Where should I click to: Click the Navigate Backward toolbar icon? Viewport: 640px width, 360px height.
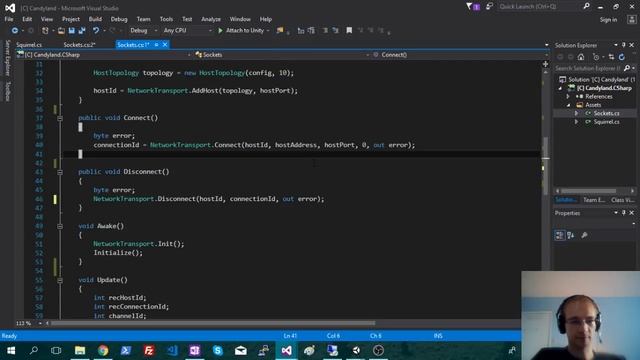click(x=15, y=31)
